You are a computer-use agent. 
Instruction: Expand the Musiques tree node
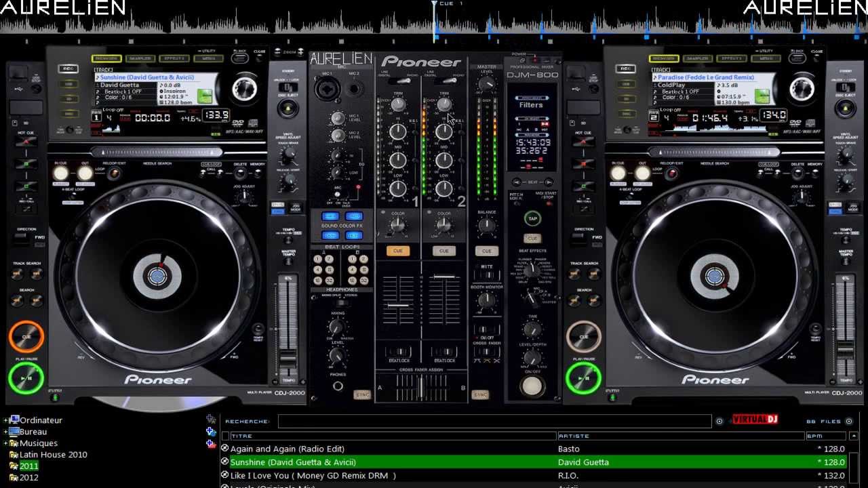(x=5, y=443)
